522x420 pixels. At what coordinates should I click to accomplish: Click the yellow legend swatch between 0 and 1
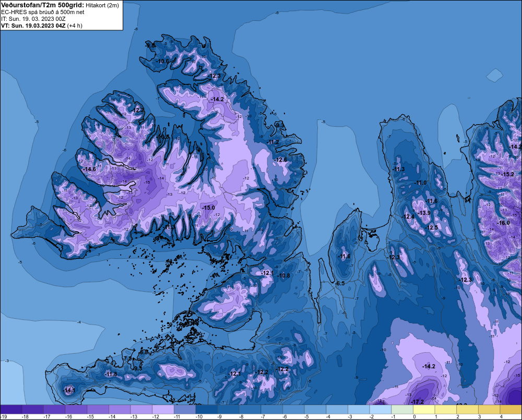coord(424,410)
